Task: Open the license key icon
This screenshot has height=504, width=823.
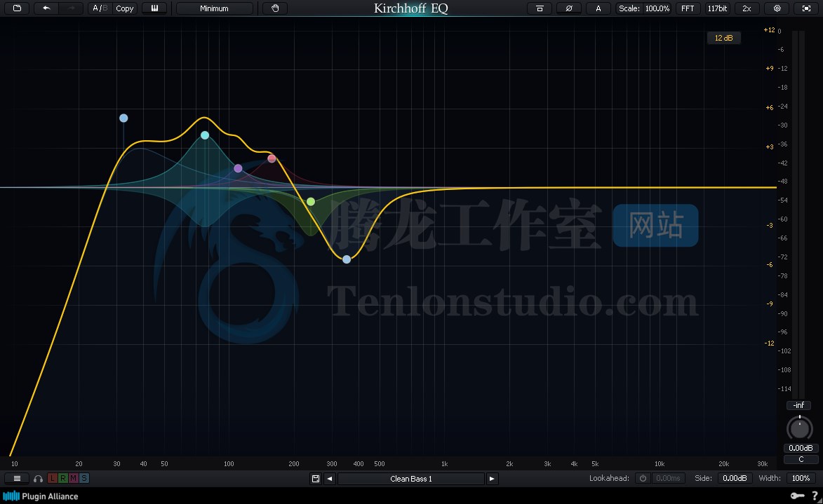Action: click(x=797, y=496)
